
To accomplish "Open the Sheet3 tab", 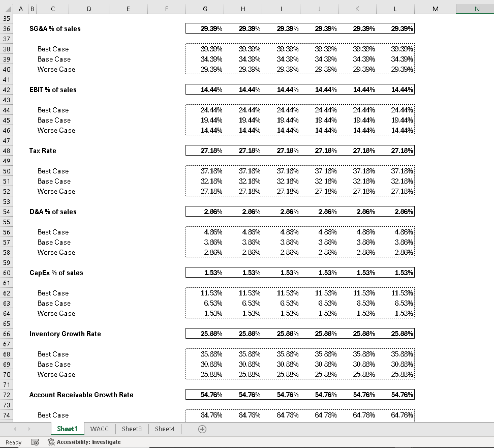I will pyautogui.click(x=132, y=429).
